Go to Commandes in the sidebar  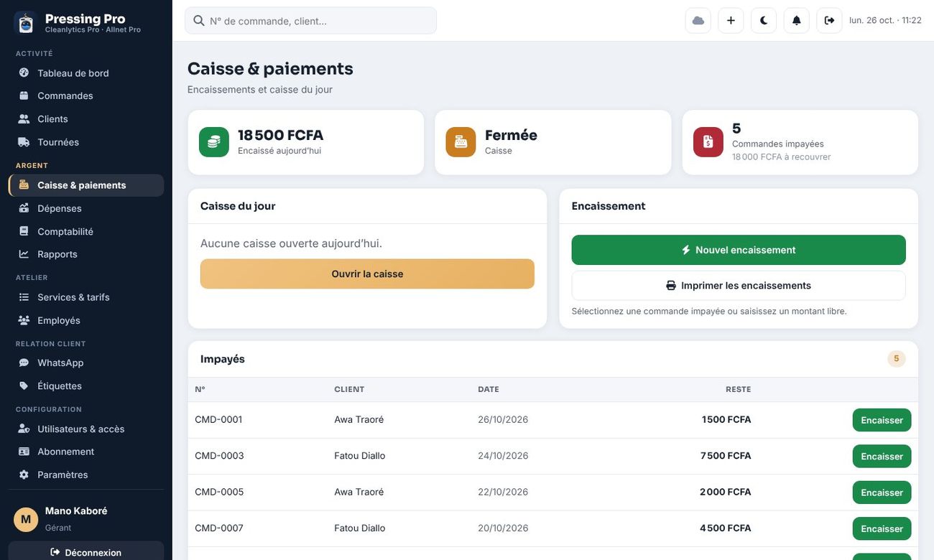[x=86, y=95]
